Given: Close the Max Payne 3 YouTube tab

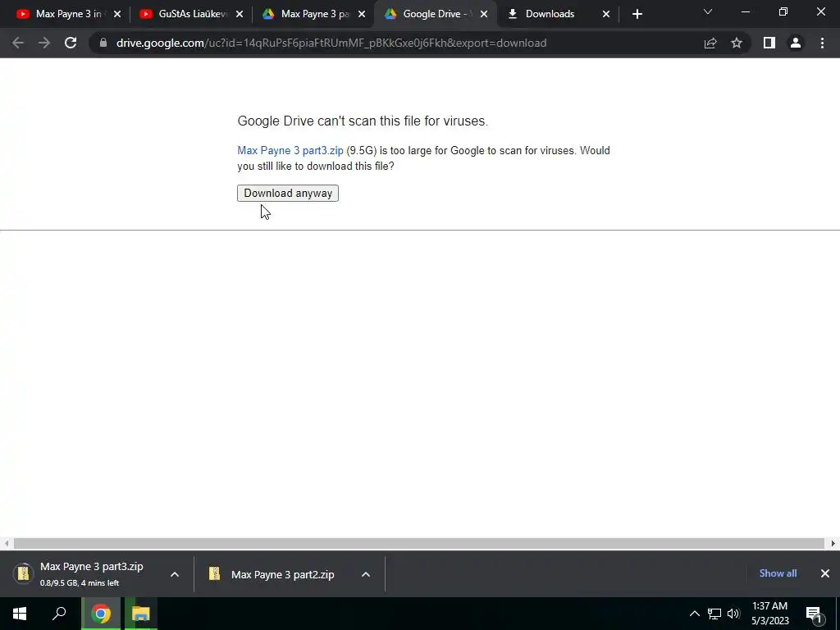Looking at the screenshot, I should (x=117, y=14).
